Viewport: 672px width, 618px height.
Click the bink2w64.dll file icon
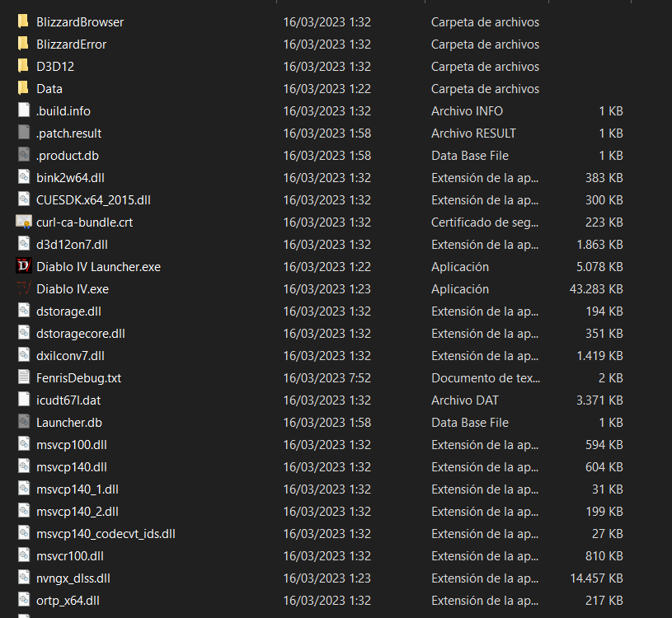[x=24, y=177]
